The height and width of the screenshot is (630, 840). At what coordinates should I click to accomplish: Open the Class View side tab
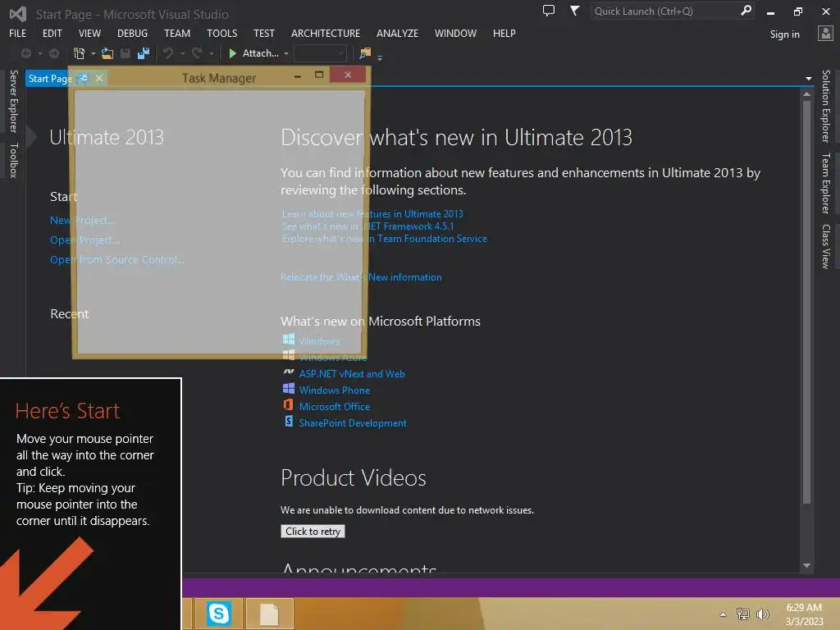pyautogui.click(x=826, y=246)
